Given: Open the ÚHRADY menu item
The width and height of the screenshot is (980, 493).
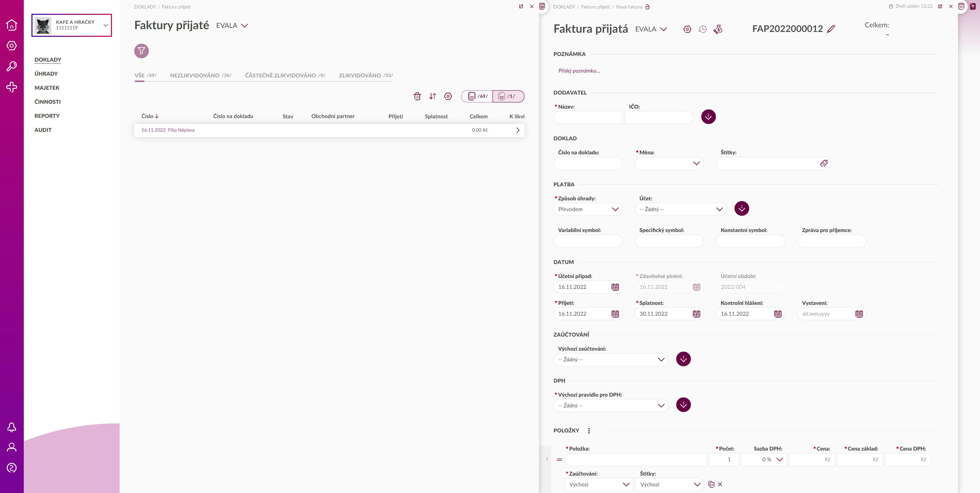Looking at the screenshot, I should tap(46, 74).
